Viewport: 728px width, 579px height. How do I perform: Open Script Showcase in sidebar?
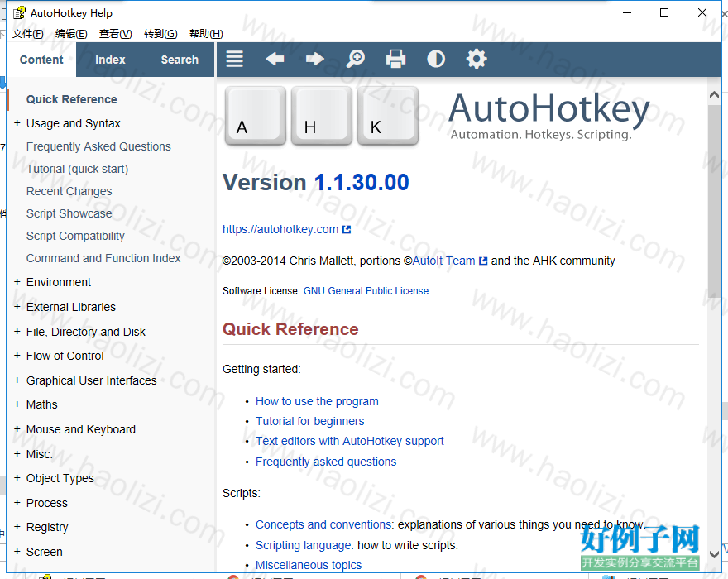point(69,213)
